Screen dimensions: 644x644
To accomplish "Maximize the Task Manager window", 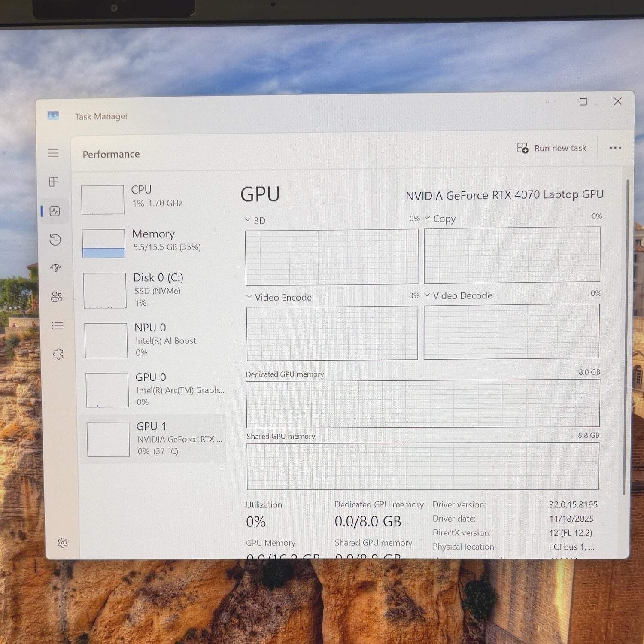I will click(x=583, y=102).
